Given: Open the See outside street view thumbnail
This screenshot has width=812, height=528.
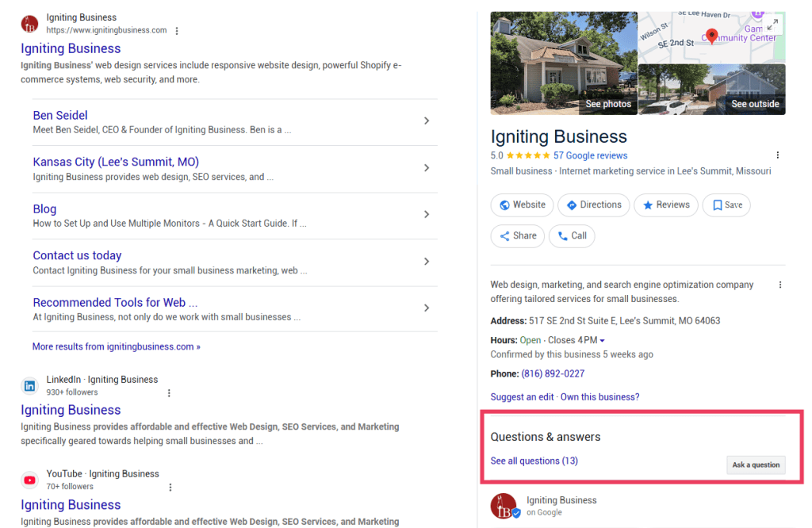Looking at the screenshot, I should point(712,90).
